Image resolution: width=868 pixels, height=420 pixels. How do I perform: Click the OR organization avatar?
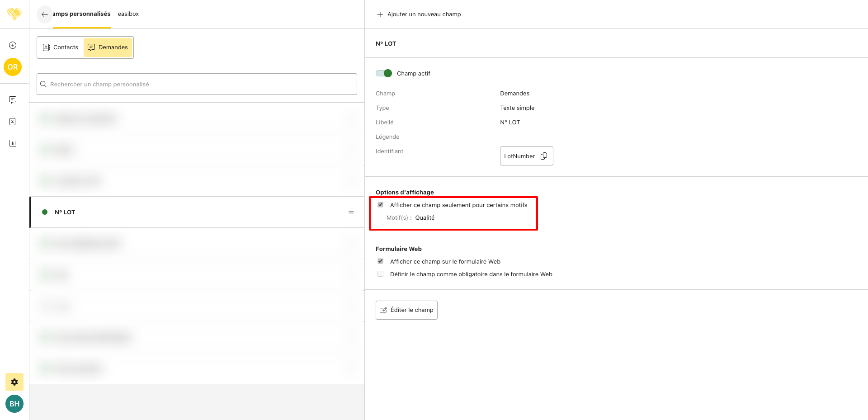[x=13, y=67]
